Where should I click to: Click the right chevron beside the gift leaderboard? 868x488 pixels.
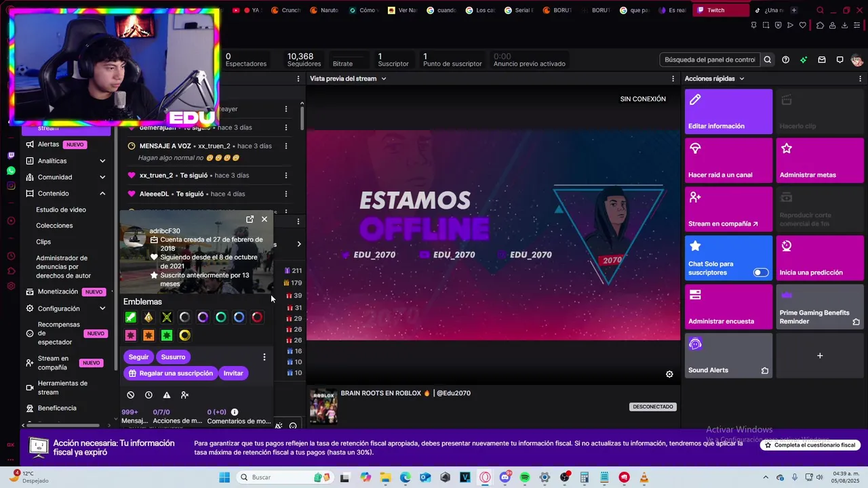click(x=299, y=244)
